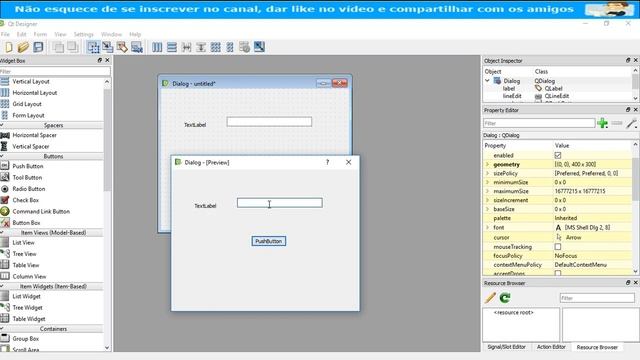640x360 pixels.
Task: Click Lay Out in Form Layout icon
Action: point(230,47)
